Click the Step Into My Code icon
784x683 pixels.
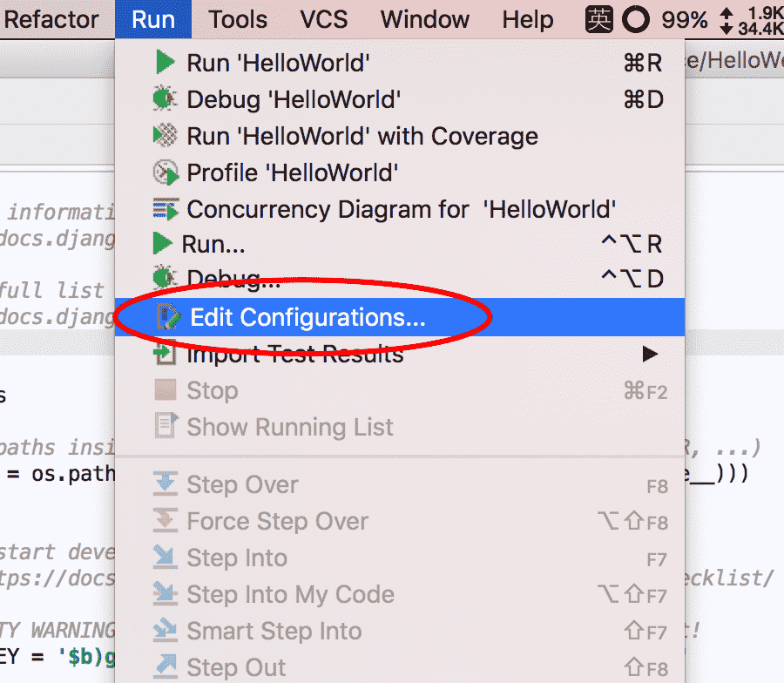166,594
